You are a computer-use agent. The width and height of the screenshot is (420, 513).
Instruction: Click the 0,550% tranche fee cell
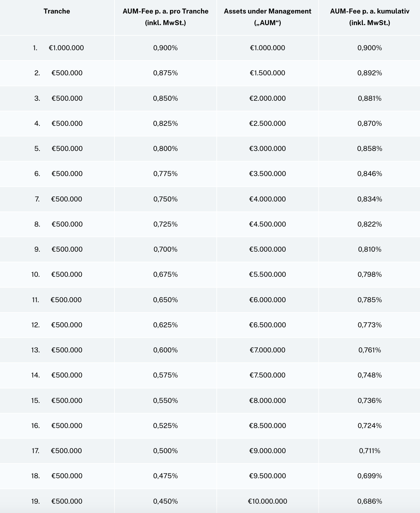point(166,400)
